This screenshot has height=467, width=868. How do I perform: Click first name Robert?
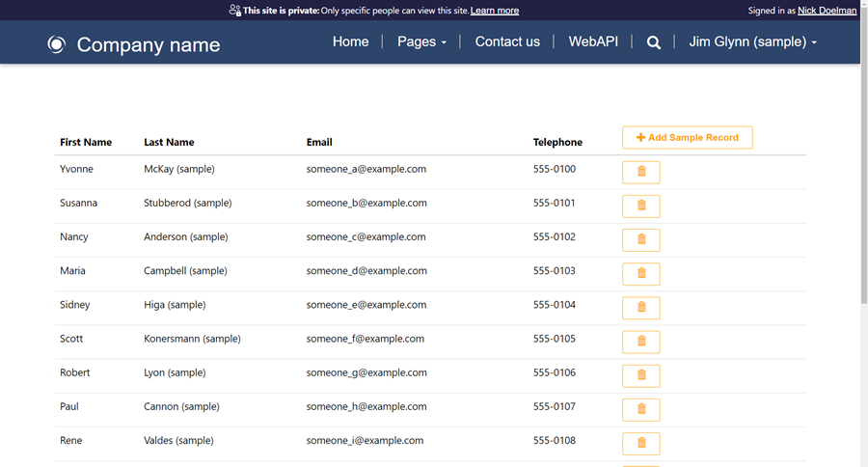[x=74, y=372]
